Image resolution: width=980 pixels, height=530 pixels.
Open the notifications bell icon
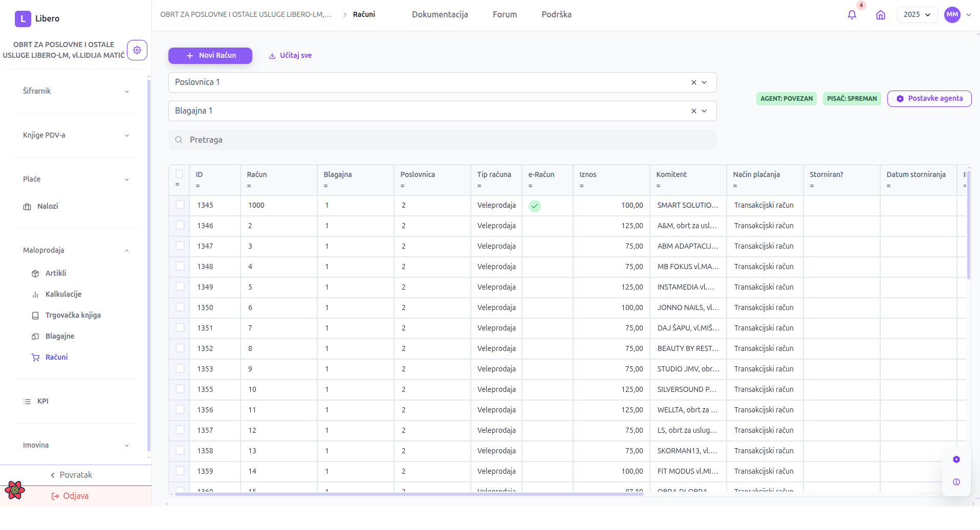[852, 15]
